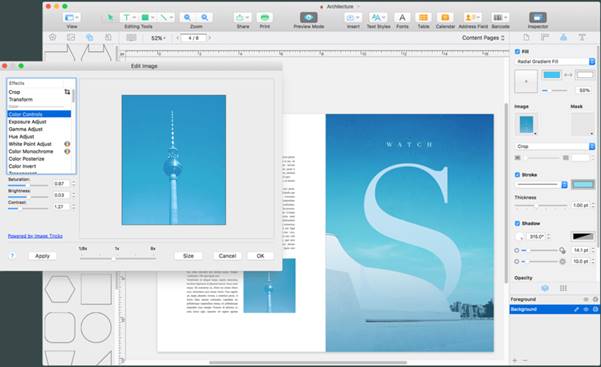Go to previous page arrow
The image size is (601, 367).
point(177,38)
